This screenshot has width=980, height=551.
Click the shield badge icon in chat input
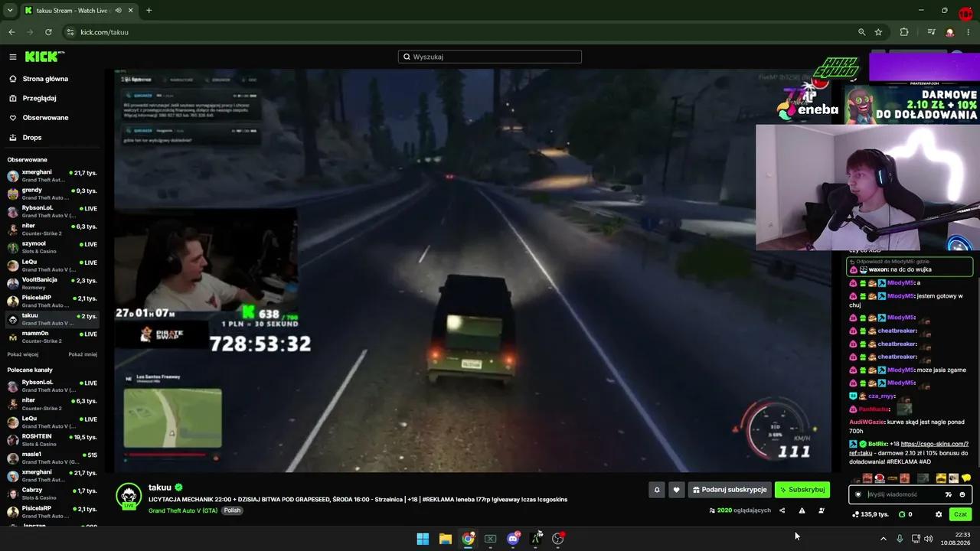[x=858, y=494]
